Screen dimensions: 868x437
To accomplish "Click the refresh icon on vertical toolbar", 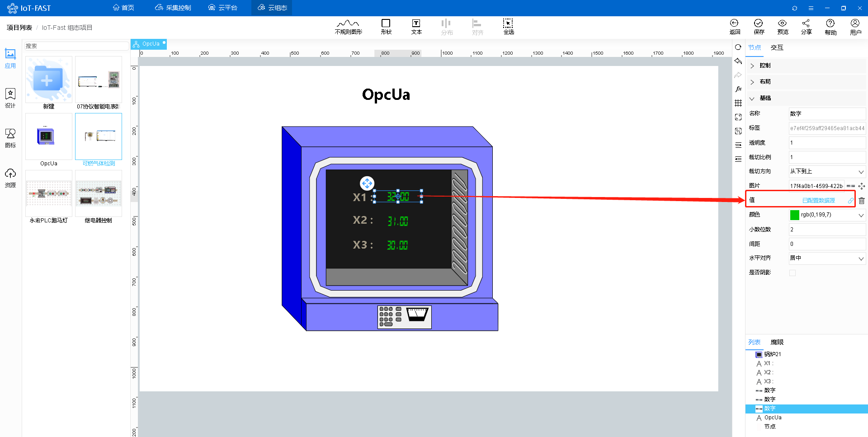I will (738, 47).
